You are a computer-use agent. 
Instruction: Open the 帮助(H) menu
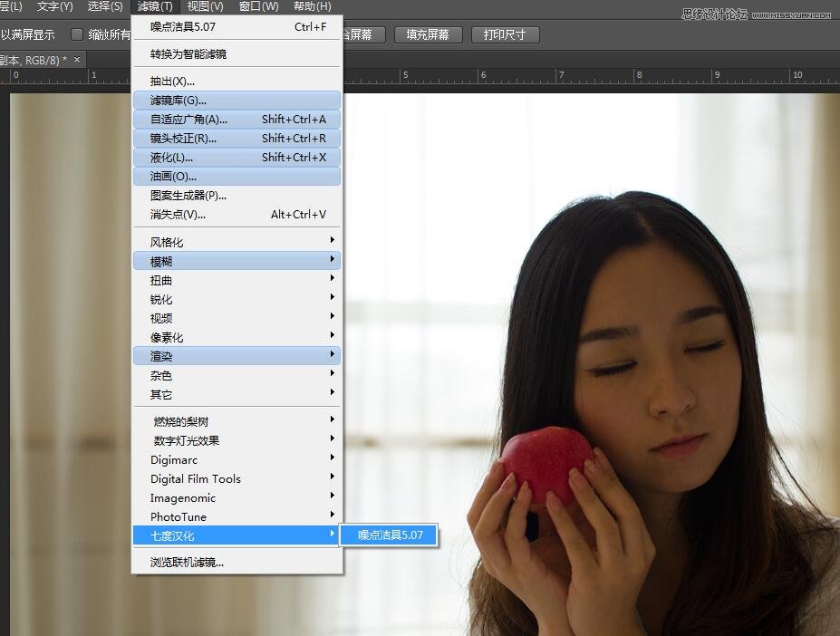point(312,6)
